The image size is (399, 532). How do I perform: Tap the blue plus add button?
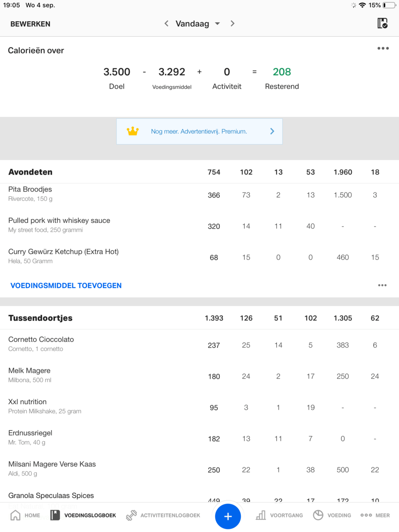tap(228, 516)
